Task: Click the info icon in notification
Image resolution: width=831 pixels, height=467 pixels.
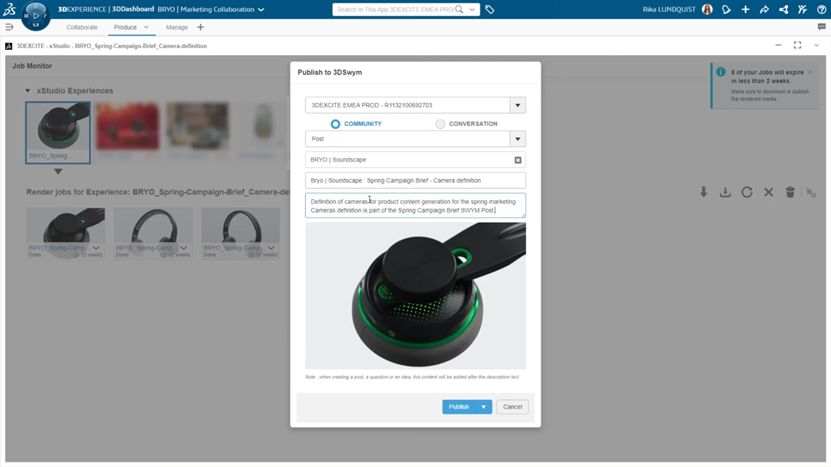Action: 721,72
